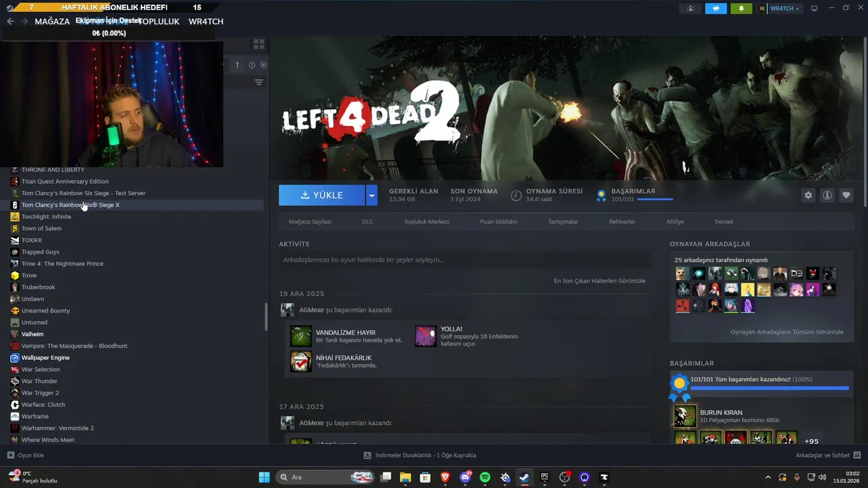Click the library list scrollbar
This screenshot has width=868, height=488.
coord(266,317)
